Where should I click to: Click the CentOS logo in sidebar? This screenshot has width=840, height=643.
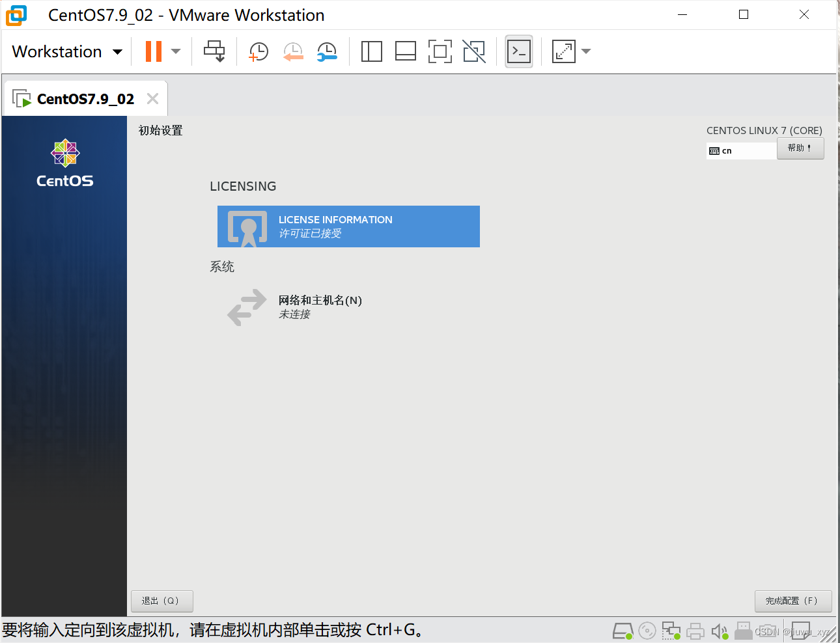click(x=64, y=163)
